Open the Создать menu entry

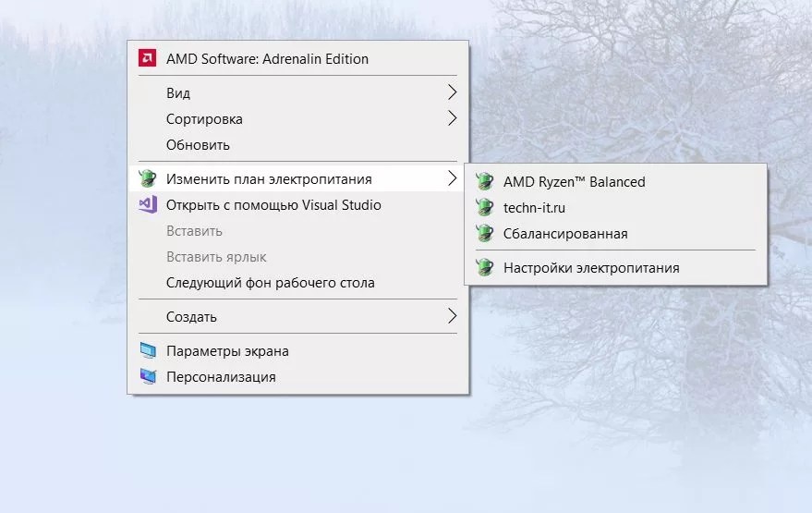pyautogui.click(x=297, y=317)
